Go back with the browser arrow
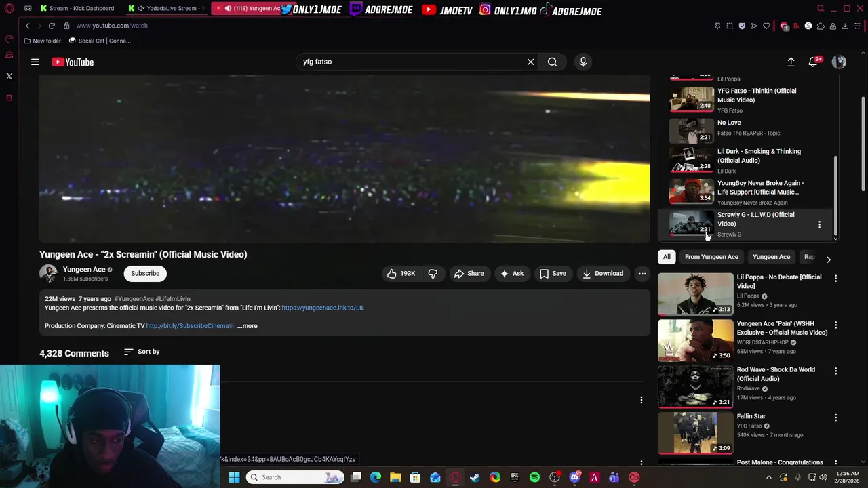This screenshot has width=868, height=488. [x=27, y=26]
